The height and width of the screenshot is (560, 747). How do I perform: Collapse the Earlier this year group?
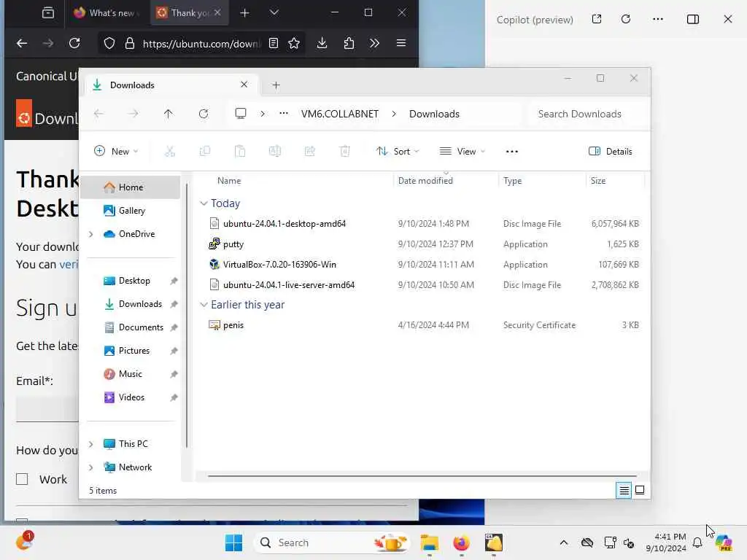[204, 305]
